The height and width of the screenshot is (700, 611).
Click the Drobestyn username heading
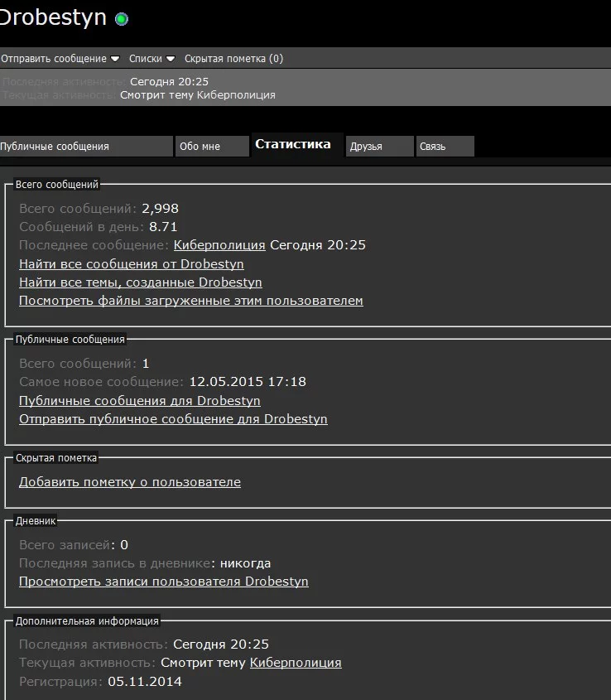[x=53, y=17]
